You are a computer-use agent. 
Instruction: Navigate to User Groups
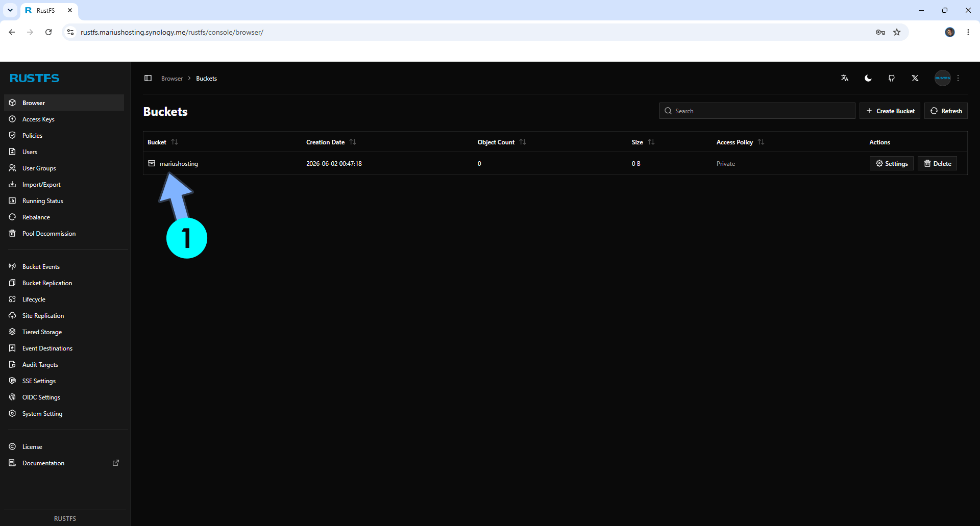[64, 168]
